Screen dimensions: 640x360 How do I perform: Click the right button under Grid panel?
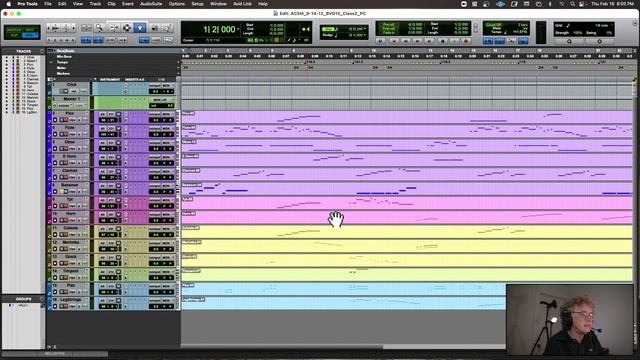point(600,41)
